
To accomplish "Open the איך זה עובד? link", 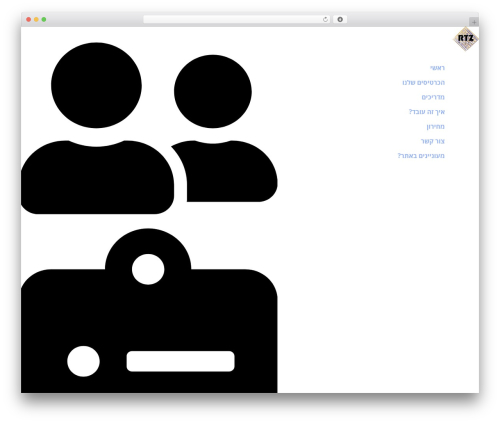I will click(x=427, y=112).
